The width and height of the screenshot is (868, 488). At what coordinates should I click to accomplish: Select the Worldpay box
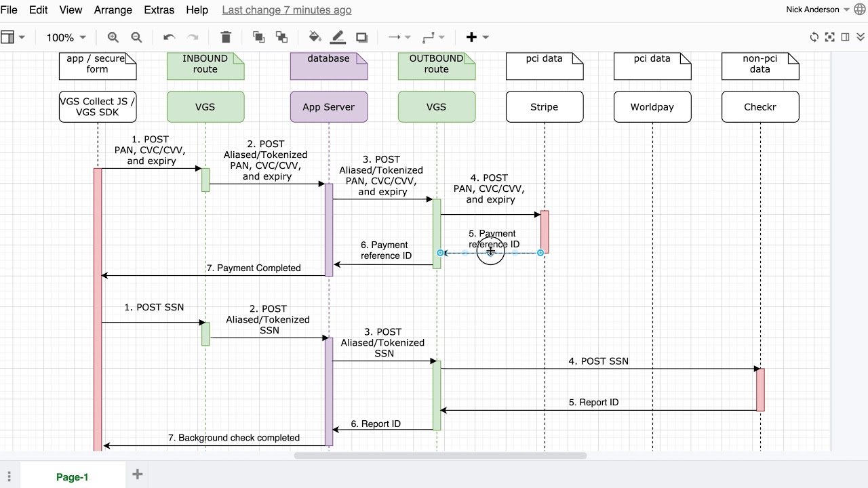652,107
